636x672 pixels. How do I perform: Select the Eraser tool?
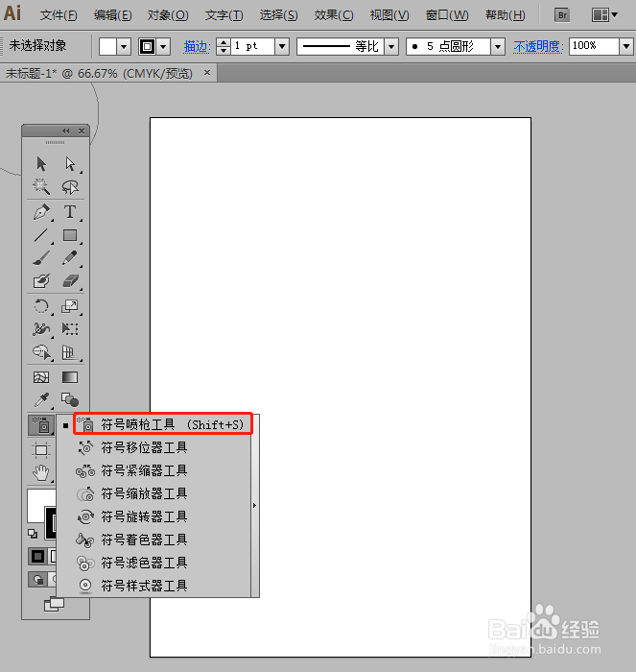tap(70, 281)
